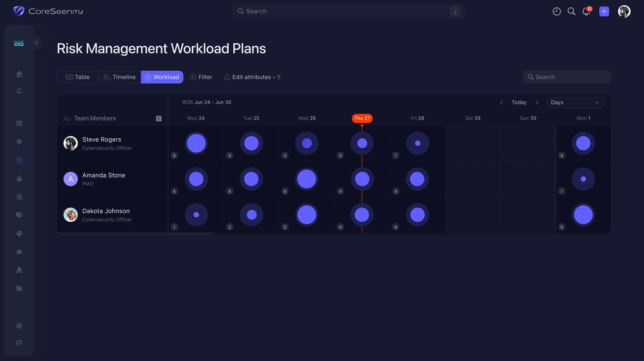644x361 pixels.
Task: Click the CoreSeenity logo
Action: (x=48, y=11)
